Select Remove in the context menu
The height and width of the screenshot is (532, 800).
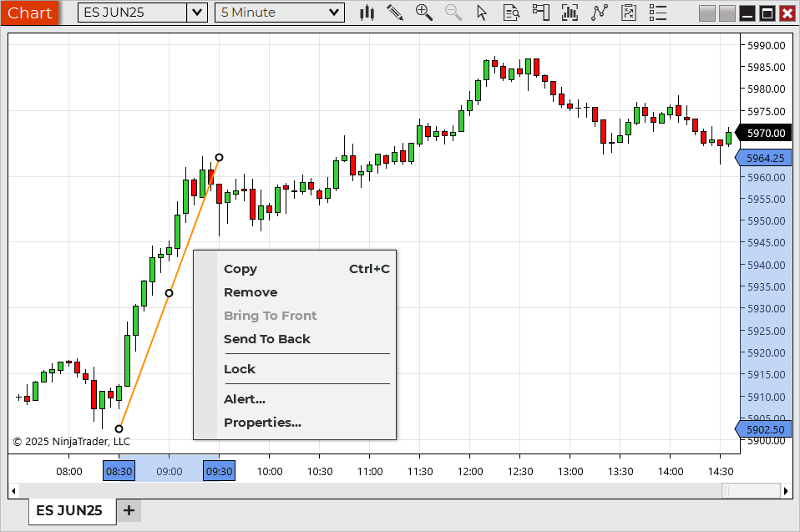pyautogui.click(x=251, y=292)
